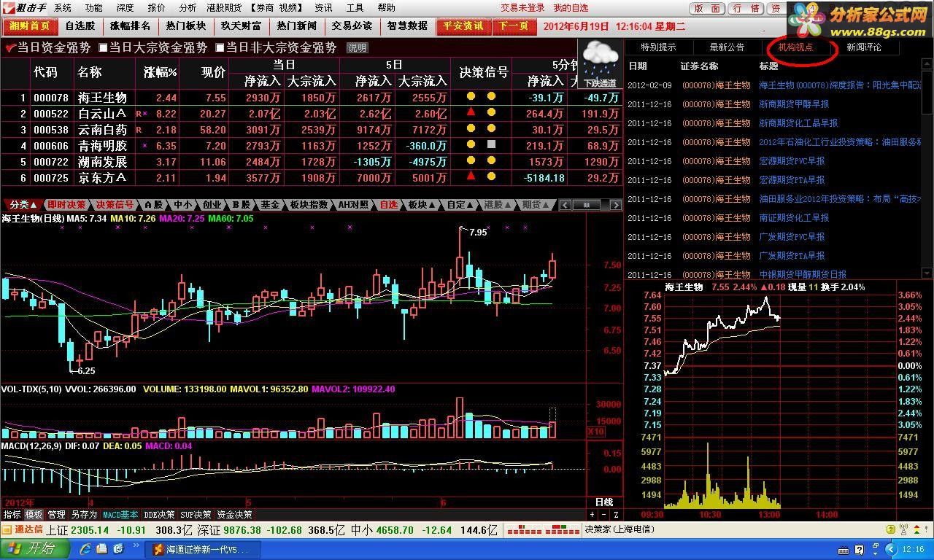Open the 板块 dropdown tab
This screenshot has width=934, height=560.
[422, 205]
